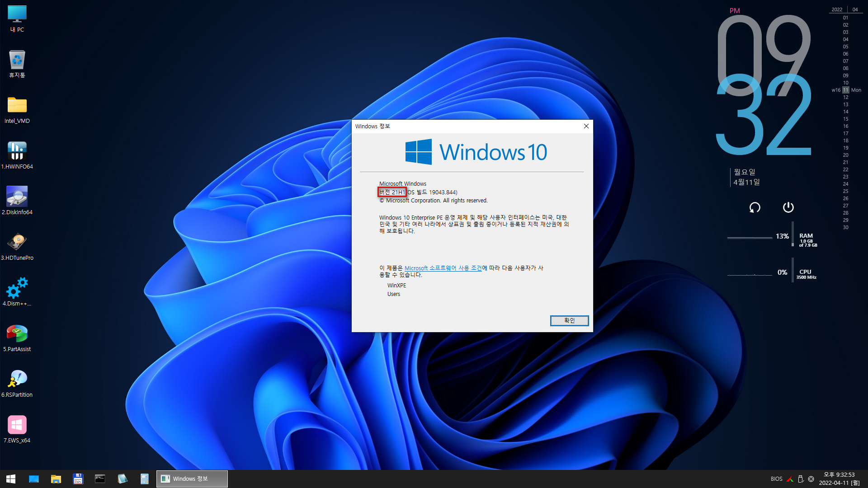Open the Calculator taskbar icon
The image size is (868, 488).
click(144, 479)
